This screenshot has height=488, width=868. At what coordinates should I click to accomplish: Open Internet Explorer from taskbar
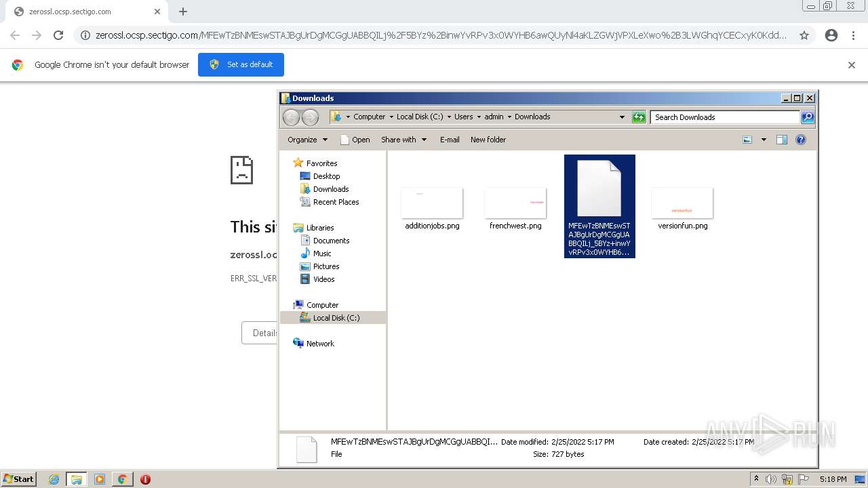54,479
